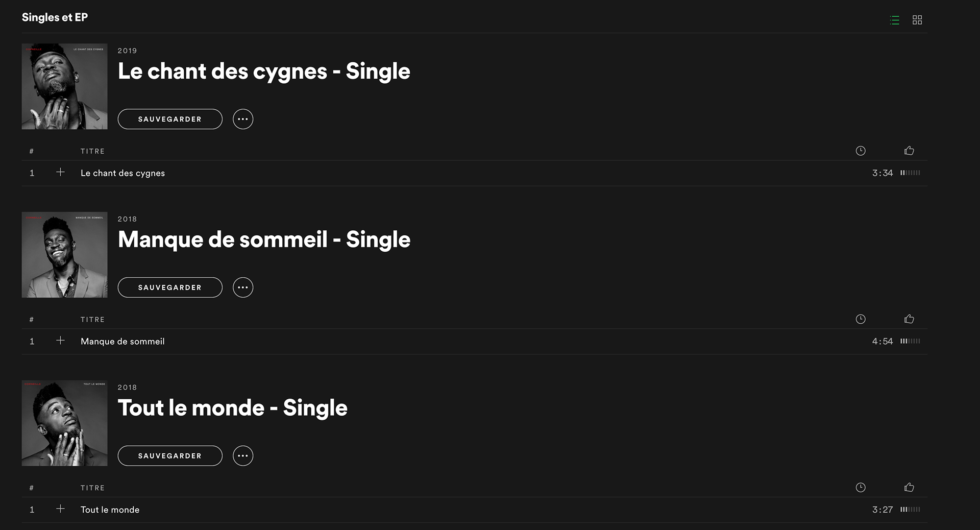
Task: Click duration clock icon in Le chant des cygnes header
Action: [861, 151]
